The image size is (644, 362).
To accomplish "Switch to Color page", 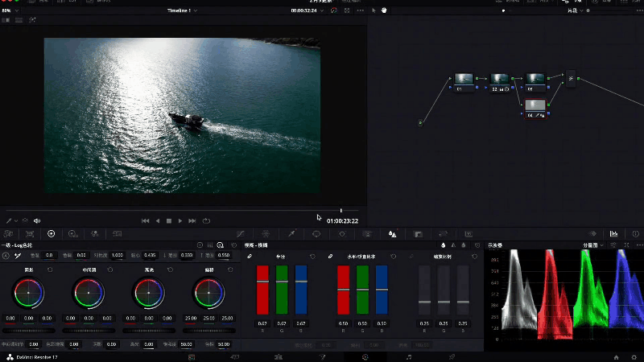I will 365,357.
